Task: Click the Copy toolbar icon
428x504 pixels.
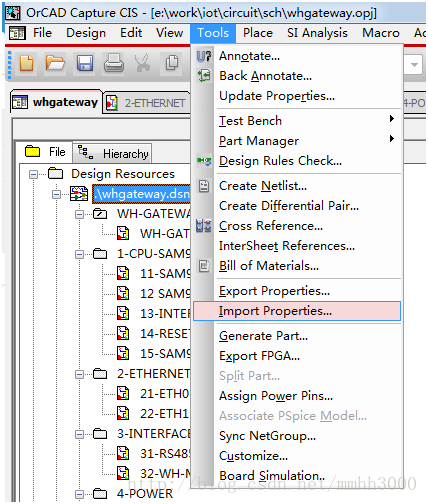Action: tap(172, 63)
